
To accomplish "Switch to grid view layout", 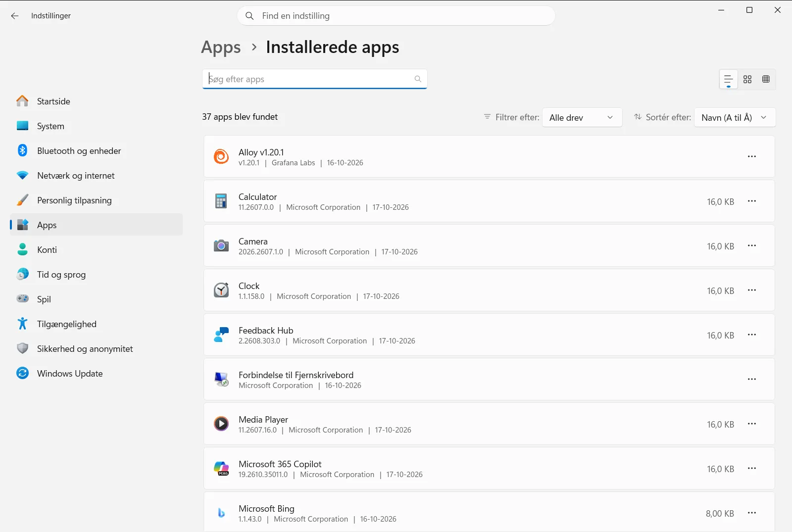I will click(747, 79).
